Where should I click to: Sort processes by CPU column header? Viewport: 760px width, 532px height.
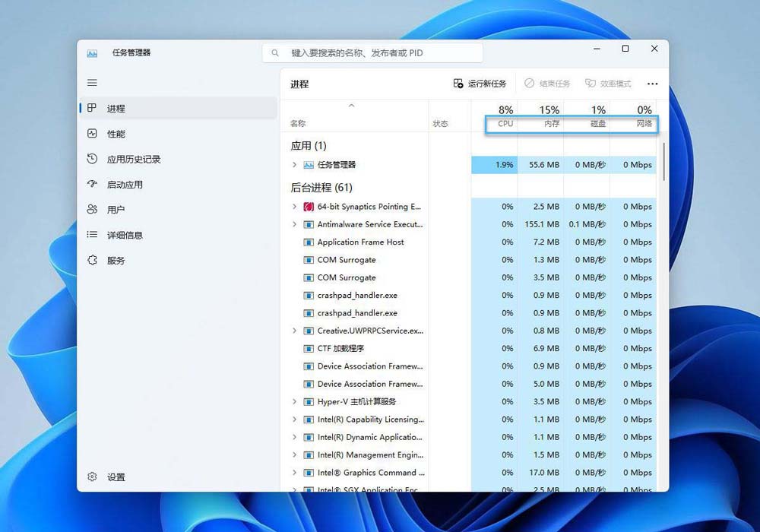505,123
